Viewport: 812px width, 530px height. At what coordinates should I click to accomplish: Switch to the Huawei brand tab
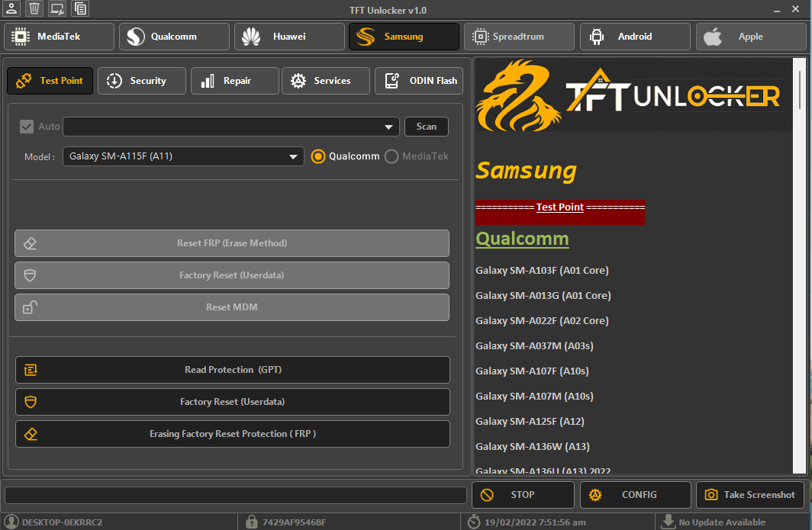288,37
